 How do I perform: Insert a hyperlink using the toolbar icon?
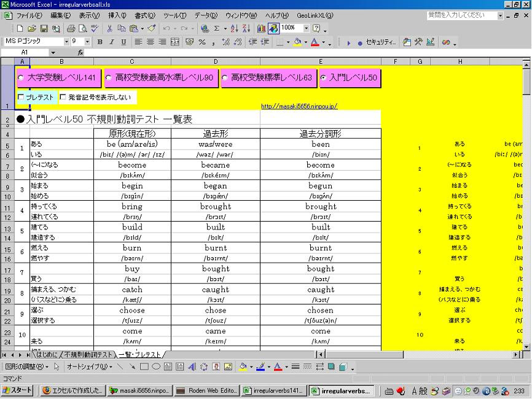(205, 28)
